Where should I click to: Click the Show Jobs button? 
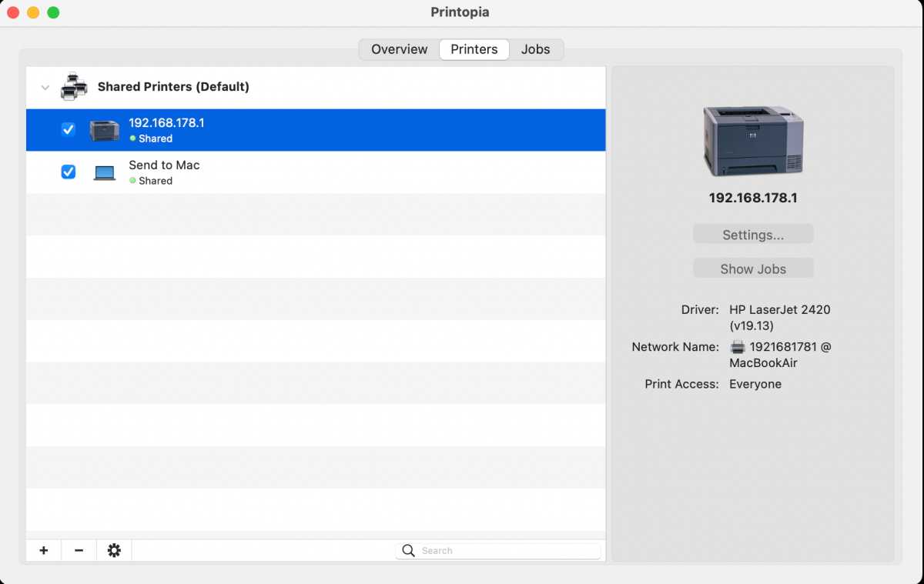(x=753, y=269)
